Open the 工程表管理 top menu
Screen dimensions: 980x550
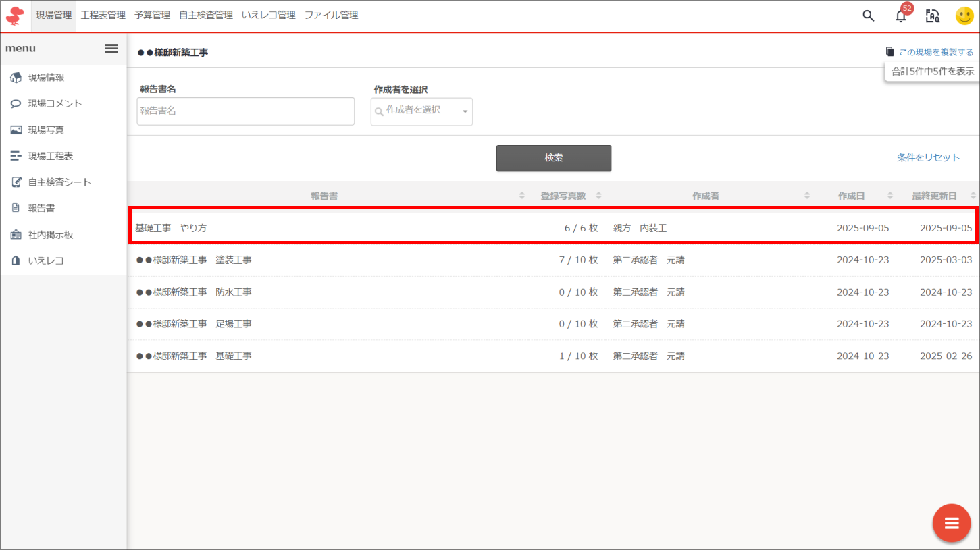click(103, 15)
